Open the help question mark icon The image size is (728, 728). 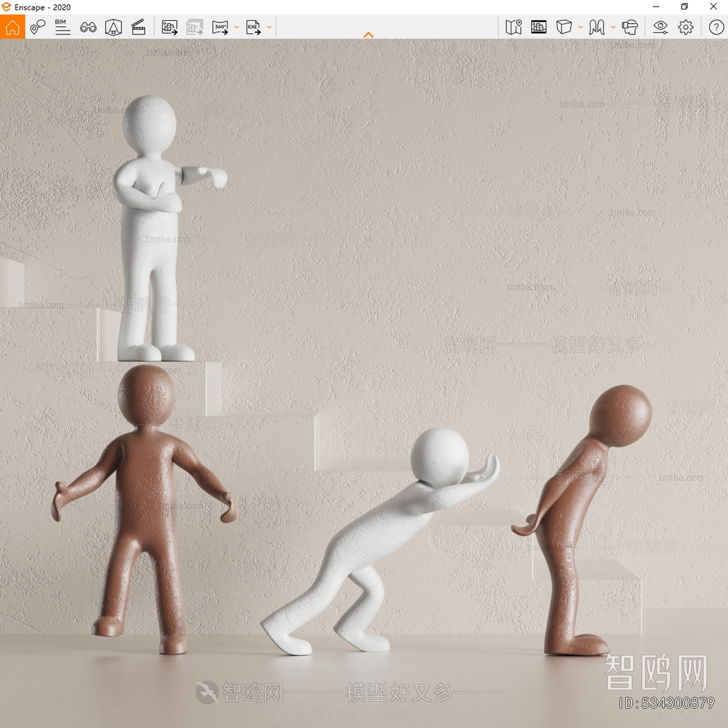pos(716,27)
